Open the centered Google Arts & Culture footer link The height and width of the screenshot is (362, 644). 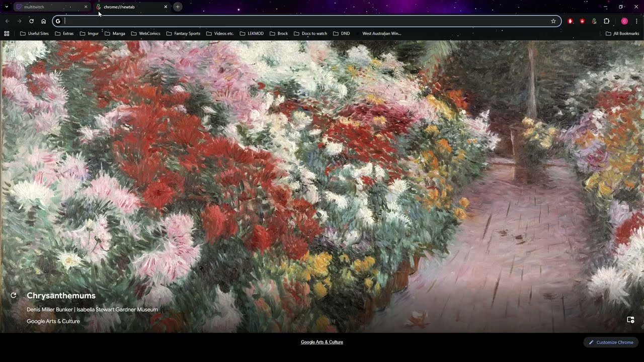click(322, 342)
